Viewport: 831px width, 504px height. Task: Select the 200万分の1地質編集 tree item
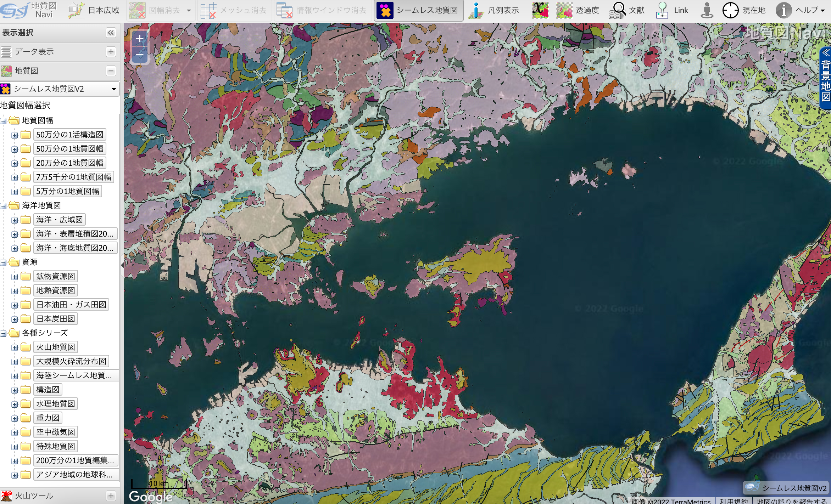point(76,460)
